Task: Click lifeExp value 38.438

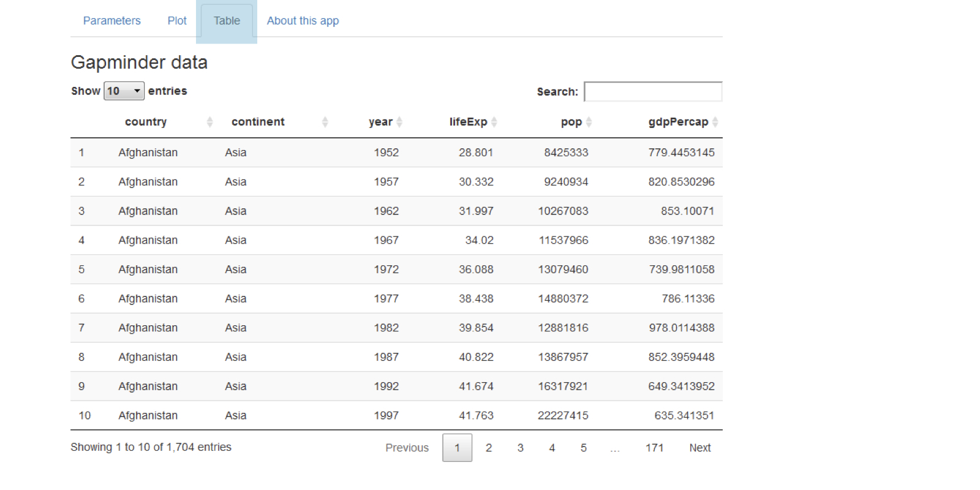Action: tap(476, 299)
